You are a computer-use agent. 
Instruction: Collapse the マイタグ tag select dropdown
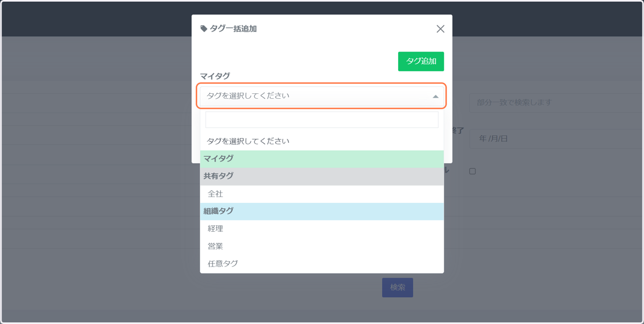322,96
